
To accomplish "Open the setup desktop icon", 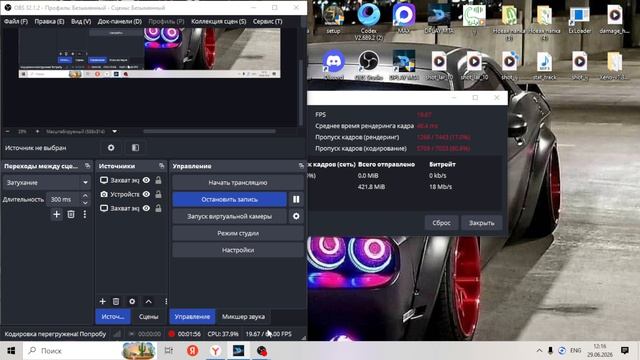I will point(333,18).
